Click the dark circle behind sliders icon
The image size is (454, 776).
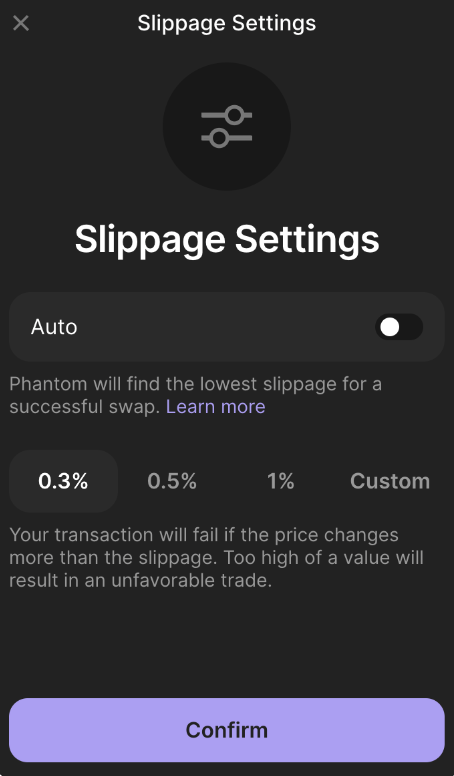[227, 127]
